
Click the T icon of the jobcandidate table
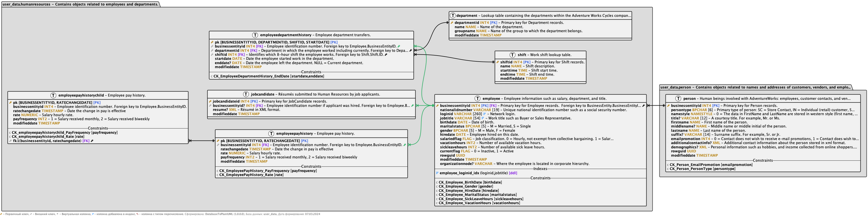click(246, 94)
